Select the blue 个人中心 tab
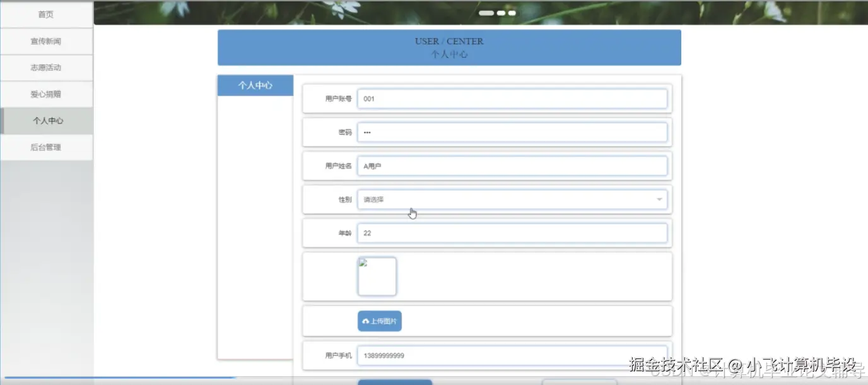The height and width of the screenshot is (385, 868). (255, 85)
